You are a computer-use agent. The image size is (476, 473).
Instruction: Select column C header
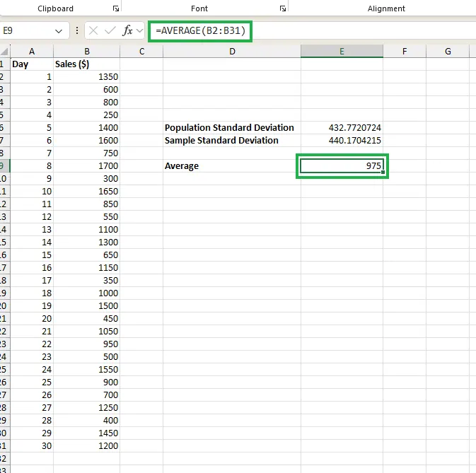tap(141, 52)
